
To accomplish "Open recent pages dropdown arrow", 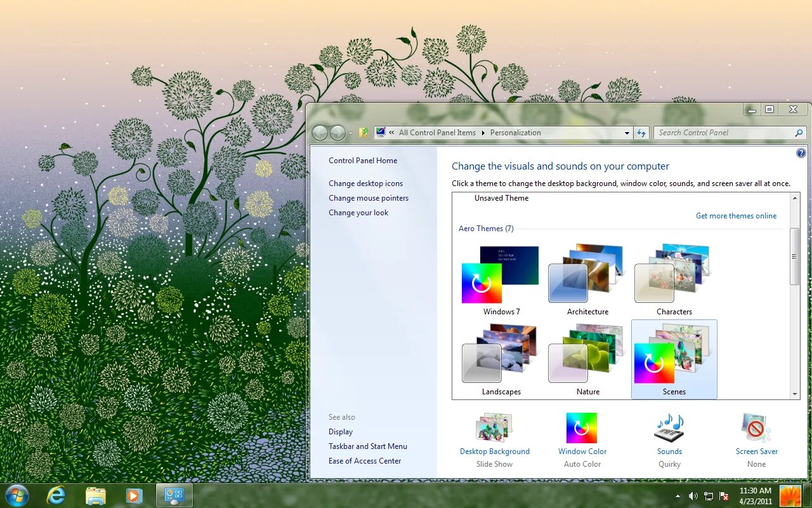I will [x=350, y=133].
